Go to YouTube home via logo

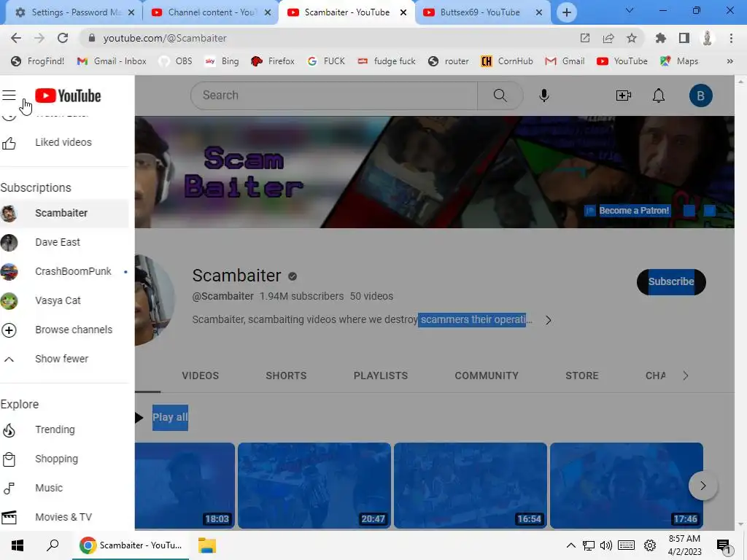(68, 96)
